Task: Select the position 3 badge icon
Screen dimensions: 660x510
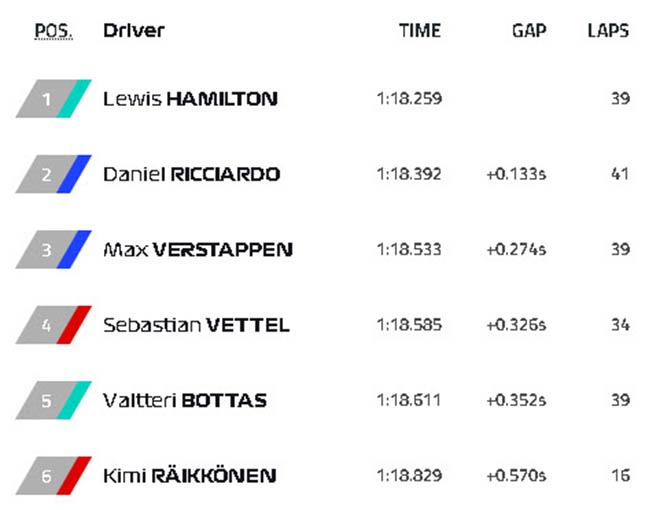Action: tap(53, 249)
